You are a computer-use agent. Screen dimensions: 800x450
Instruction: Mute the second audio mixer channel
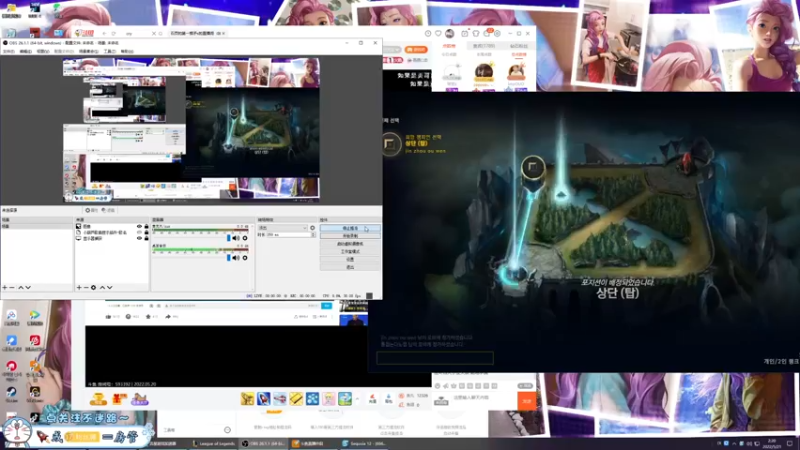point(236,258)
